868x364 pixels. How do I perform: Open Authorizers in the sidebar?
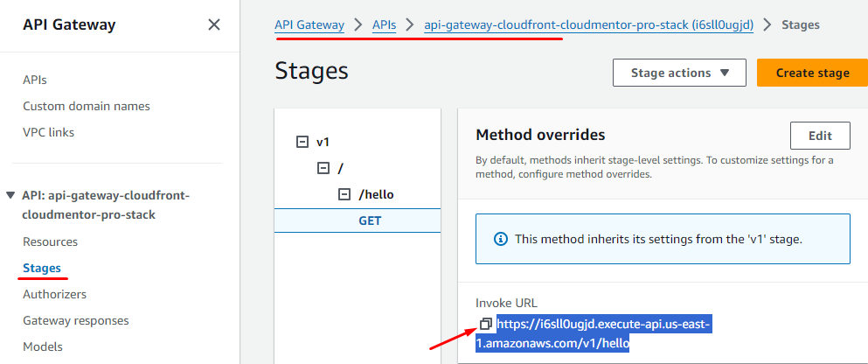click(54, 294)
